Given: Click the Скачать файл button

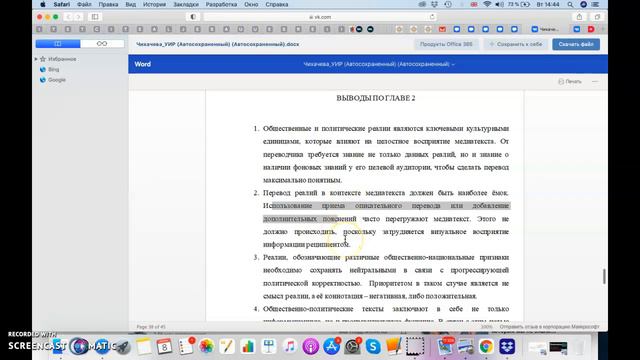Looking at the screenshot, I should pyautogui.click(x=576, y=44).
